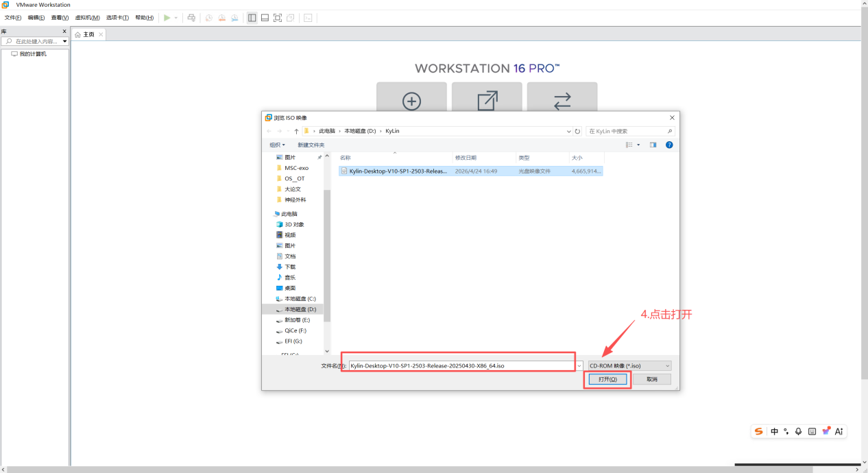The width and height of the screenshot is (868, 473).
Task: Sort files by the 类型 column header
Action: coord(542,158)
